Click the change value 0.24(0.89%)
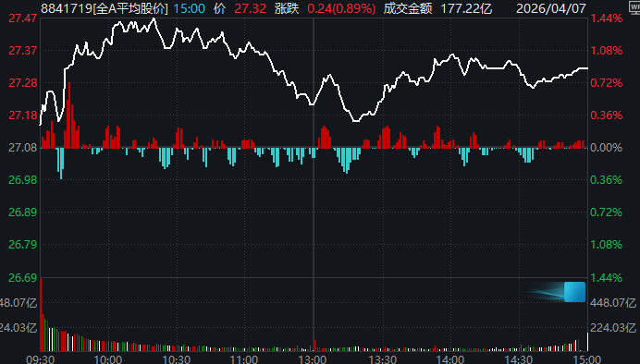 [x=341, y=8]
